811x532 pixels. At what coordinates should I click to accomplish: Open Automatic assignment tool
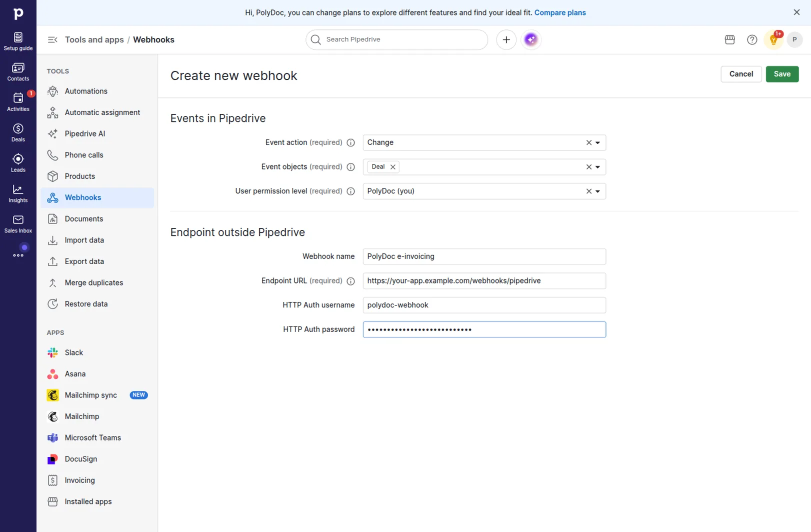click(x=97, y=112)
